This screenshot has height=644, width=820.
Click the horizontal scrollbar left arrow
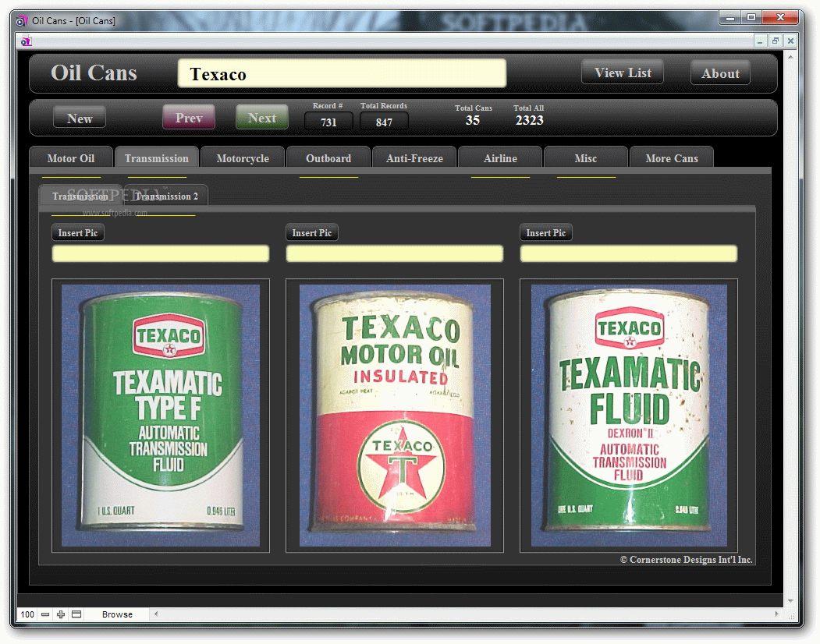156,614
